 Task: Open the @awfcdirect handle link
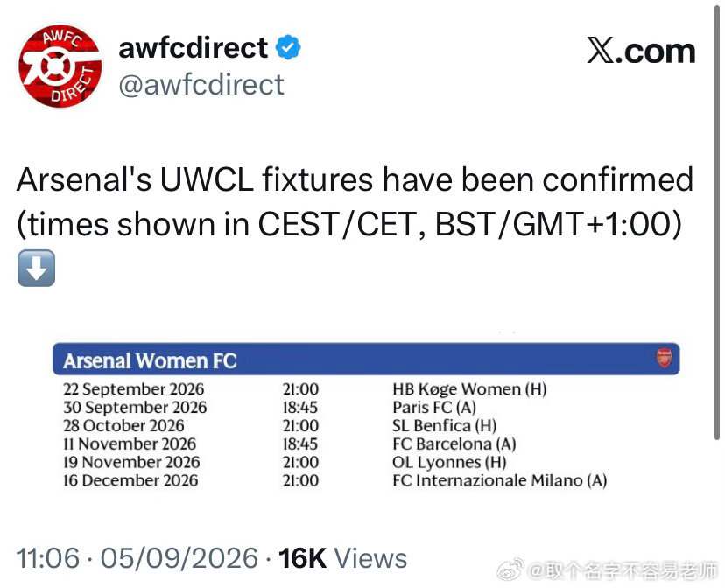click(201, 85)
